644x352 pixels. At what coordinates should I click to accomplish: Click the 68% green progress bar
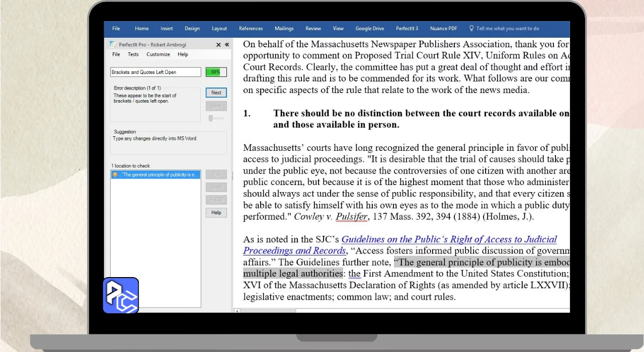click(216, 72)
